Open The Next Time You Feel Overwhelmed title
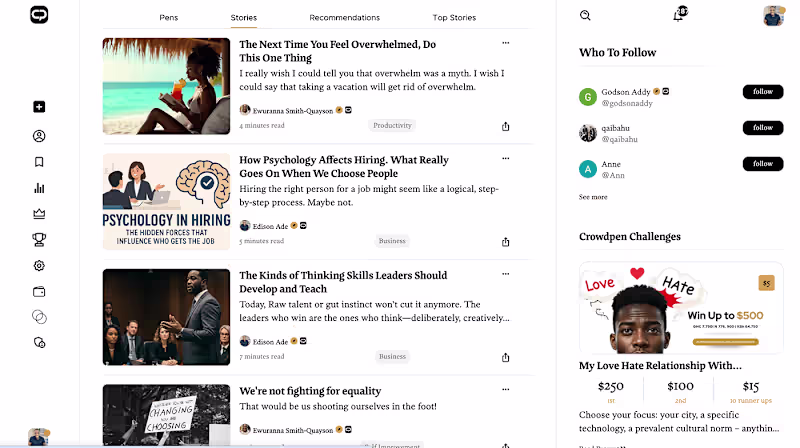 [337, 51]
